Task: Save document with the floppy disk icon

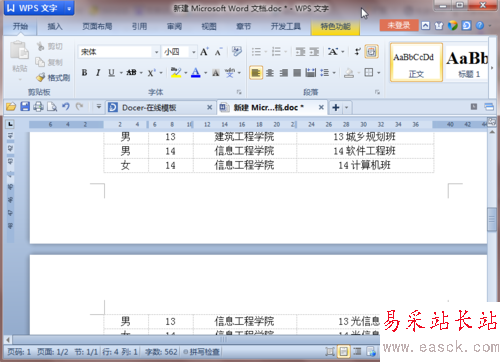Action: [25, 107]
